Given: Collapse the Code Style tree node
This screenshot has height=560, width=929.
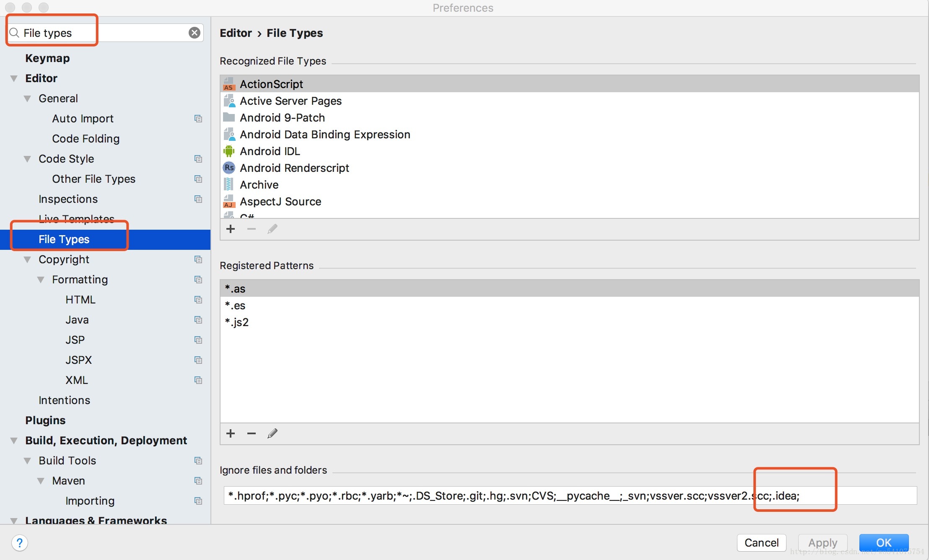Looking at the screenshot, I should 27,159.
